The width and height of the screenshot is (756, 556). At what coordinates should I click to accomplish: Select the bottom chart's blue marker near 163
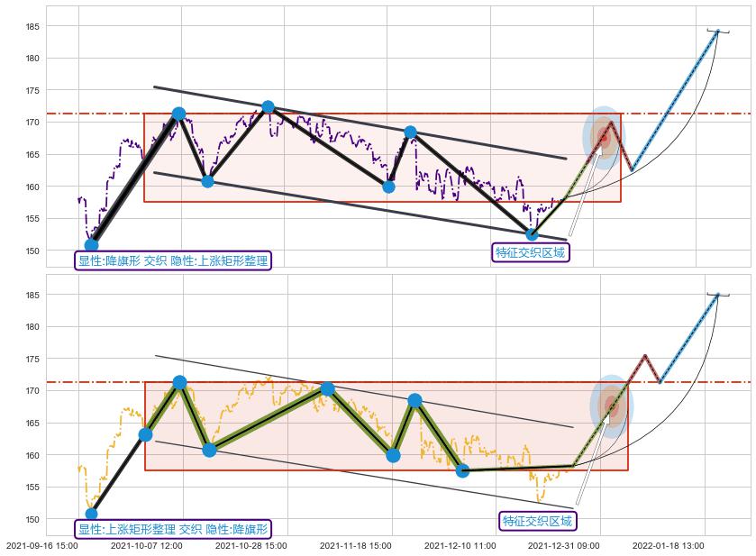point(145,434)
